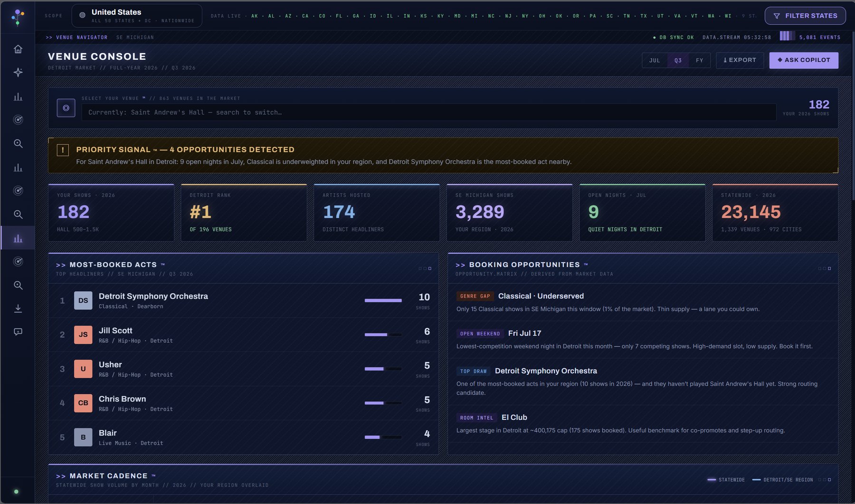Select the highlighted bar chart sidebar icon
The width and height of the screenshot is (855, 504).
pyautogui.click(x=18, y=238)
